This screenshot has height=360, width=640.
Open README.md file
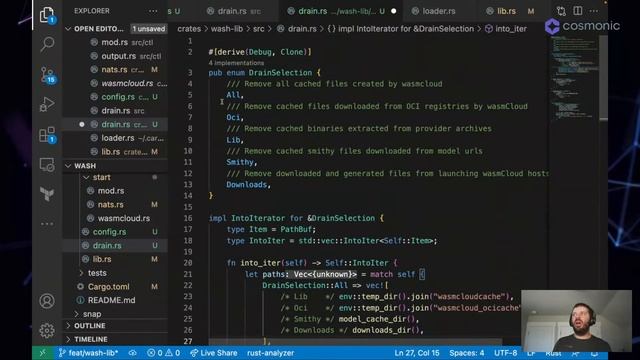point(115,300)
